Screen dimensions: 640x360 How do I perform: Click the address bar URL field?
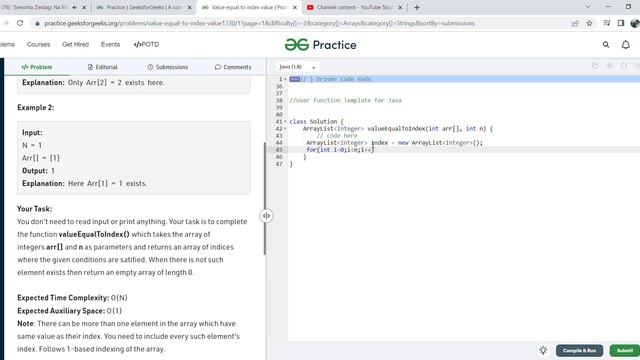click(x=260, y=23)
